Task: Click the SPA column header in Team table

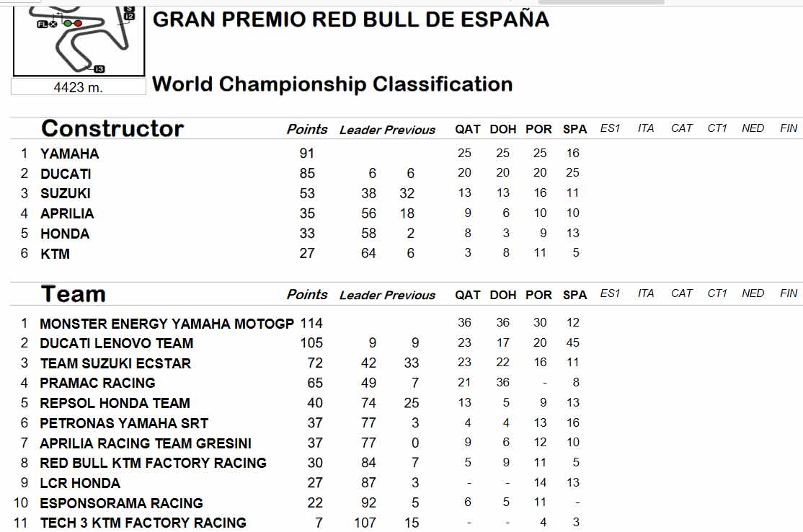Action: (x=574, y=295)
